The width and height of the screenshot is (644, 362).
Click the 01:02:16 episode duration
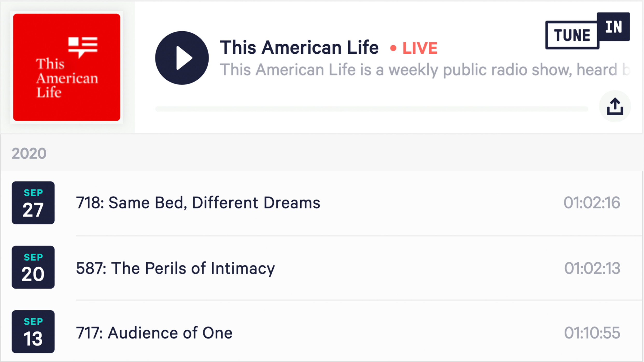click(x=592, y=203)
